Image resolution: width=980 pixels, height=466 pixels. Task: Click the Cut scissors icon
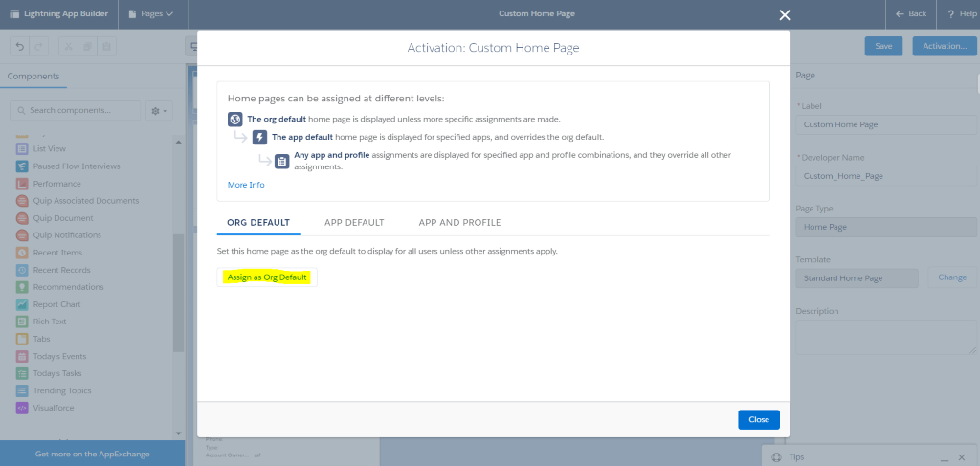[x=68, y=46]
